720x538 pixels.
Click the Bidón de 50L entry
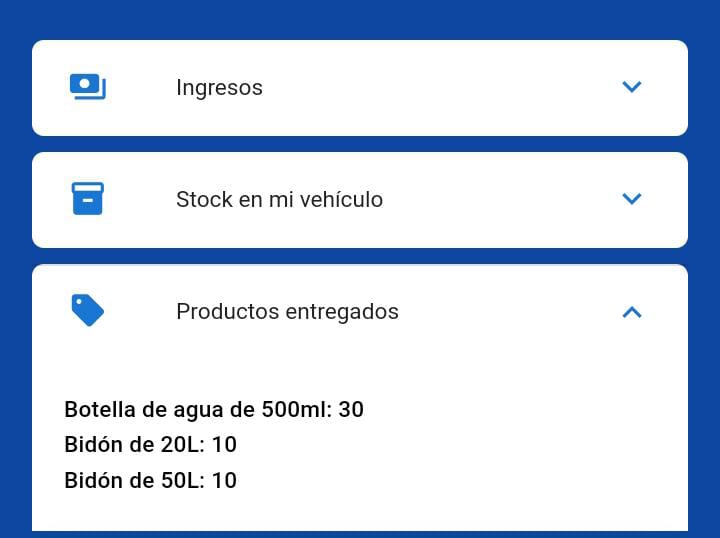point(151,480)
